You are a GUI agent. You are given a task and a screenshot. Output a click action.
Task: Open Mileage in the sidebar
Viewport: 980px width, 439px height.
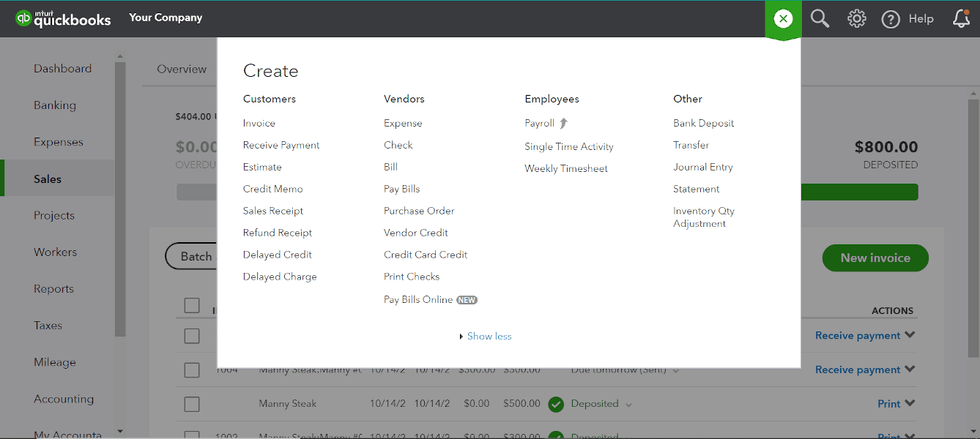(55, 362)
